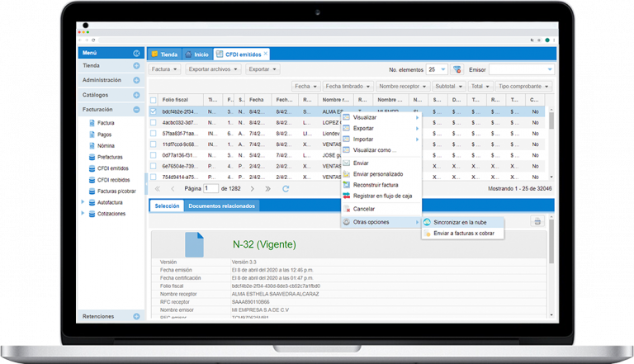Toggle the select-all checkbox in table header

(153, 99)
